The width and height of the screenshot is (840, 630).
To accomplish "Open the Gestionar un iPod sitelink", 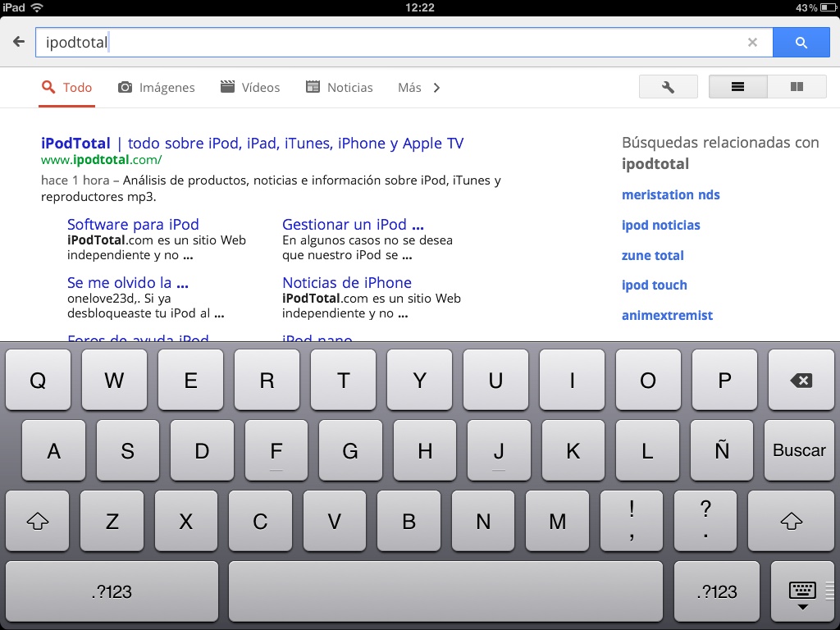I will click(x=353, y=224).
